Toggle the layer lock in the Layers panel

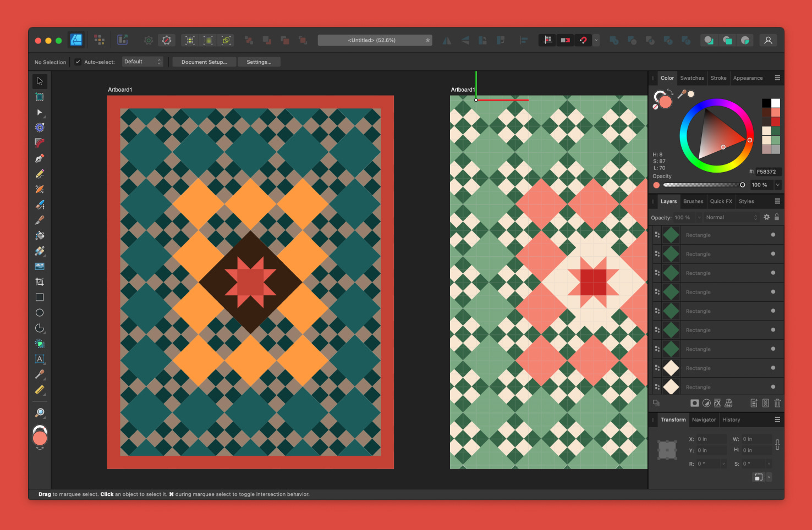(777, 217)
